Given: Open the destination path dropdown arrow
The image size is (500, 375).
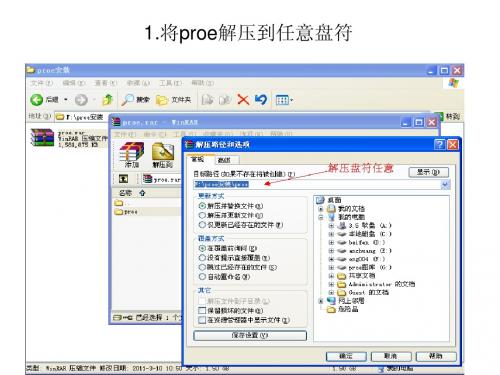Looking at the screenshot, I should [445, 184].
